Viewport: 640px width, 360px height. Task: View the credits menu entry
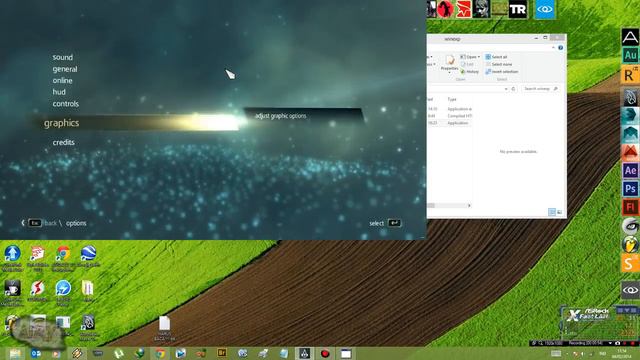tap(63, 142)
